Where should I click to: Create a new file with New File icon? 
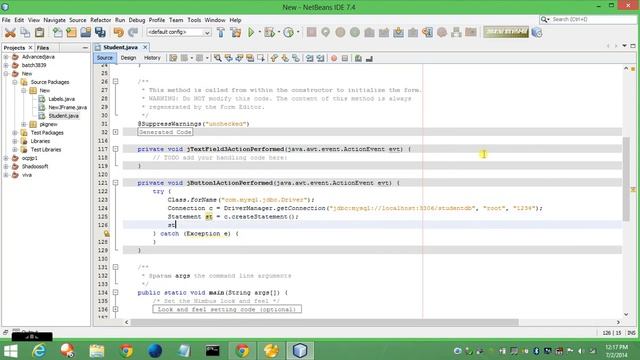point(58,32)
